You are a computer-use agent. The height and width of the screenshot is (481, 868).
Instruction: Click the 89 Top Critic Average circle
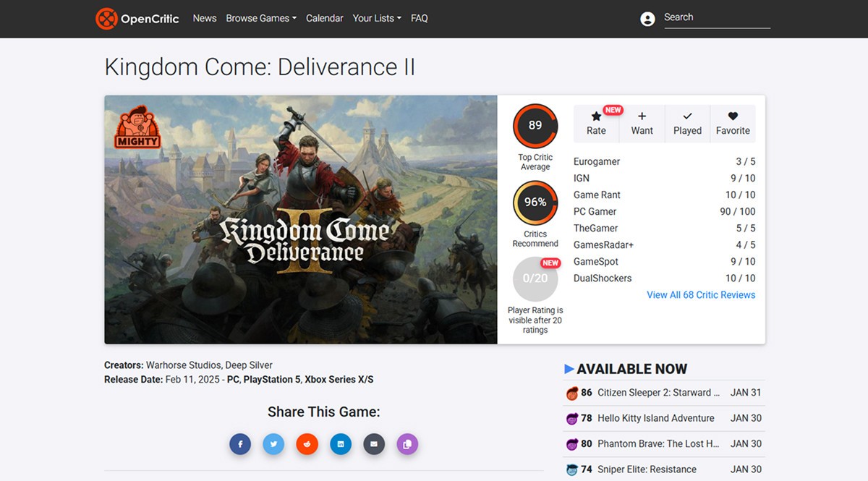click(x=535, y=125)
